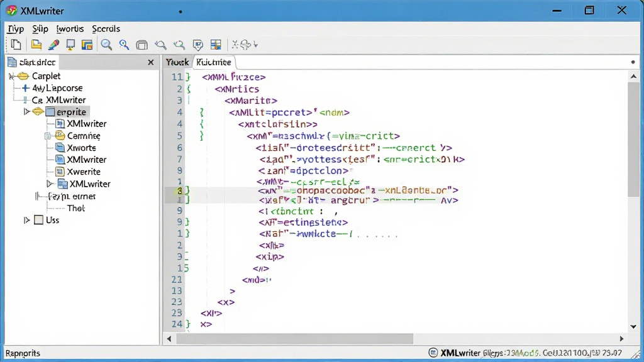Click the file icon beside Xwerrite
The image size is (644, 362).
pos(60,172)
